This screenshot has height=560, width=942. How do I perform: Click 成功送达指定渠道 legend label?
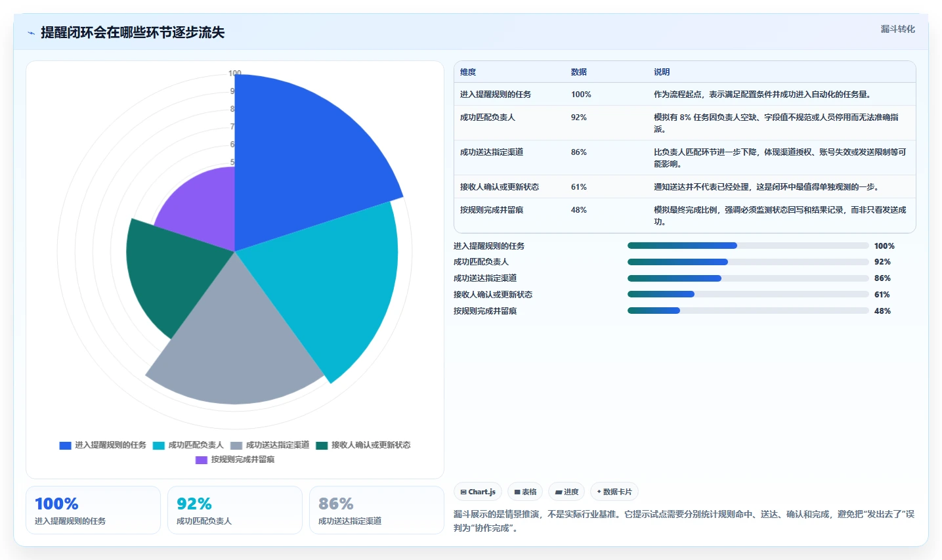pyautogui.click(x=278, y=445)
